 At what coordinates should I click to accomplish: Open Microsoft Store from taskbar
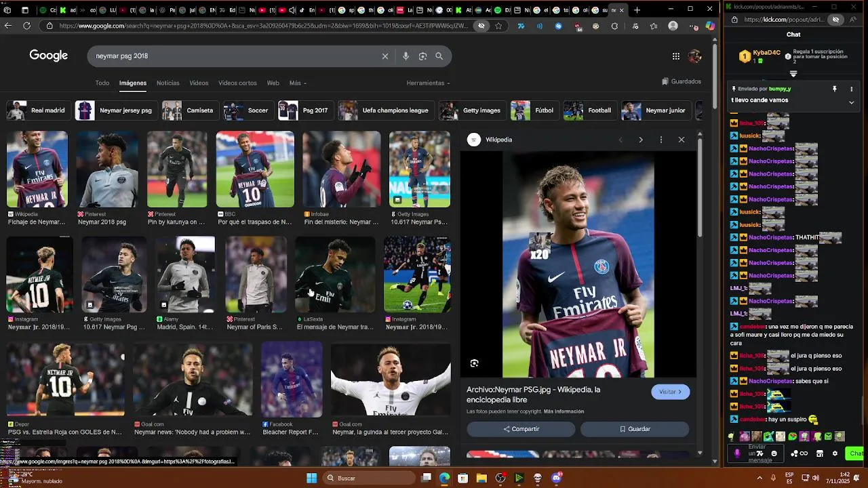click(462, 478)
